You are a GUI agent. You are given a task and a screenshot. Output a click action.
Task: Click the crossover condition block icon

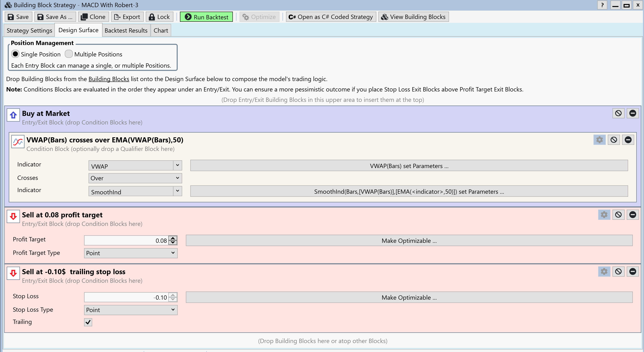(18, 142)
